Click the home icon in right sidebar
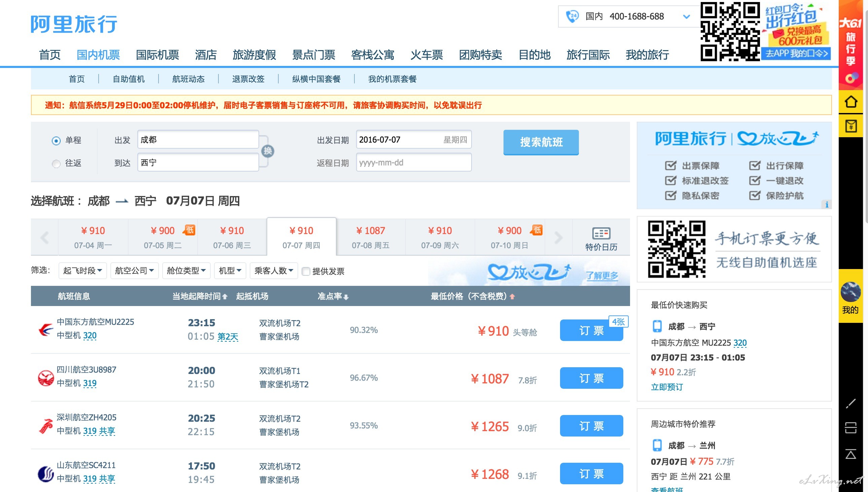The width and height of the screenshot is (868, 492). pos(851,101)
